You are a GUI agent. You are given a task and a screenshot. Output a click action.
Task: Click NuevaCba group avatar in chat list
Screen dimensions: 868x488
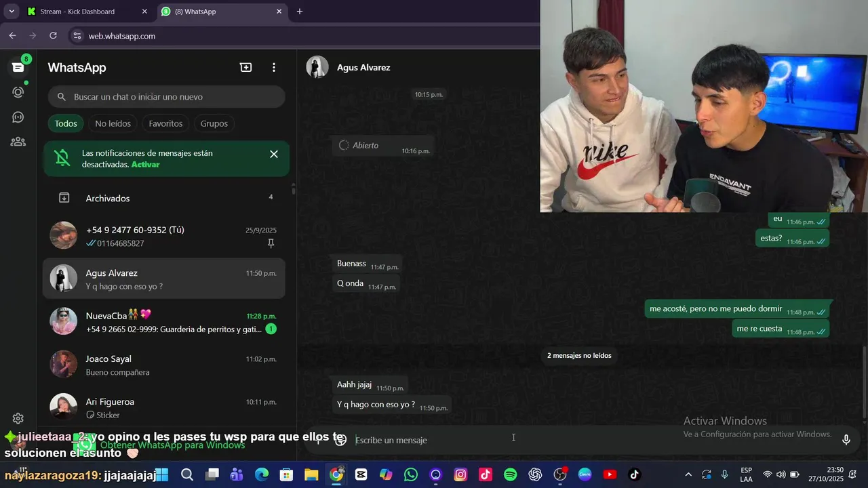point(64,321)
